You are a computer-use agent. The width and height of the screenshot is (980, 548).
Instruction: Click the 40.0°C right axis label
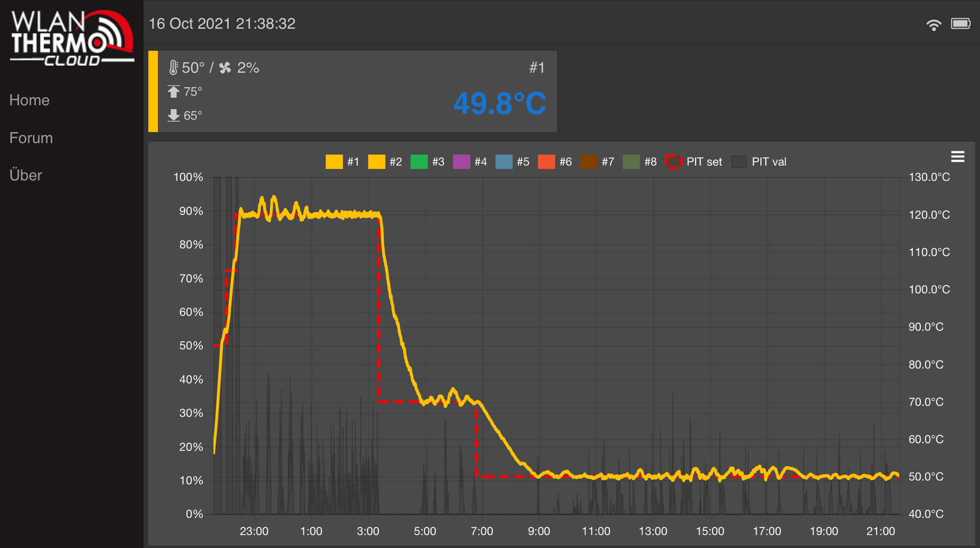926,514
